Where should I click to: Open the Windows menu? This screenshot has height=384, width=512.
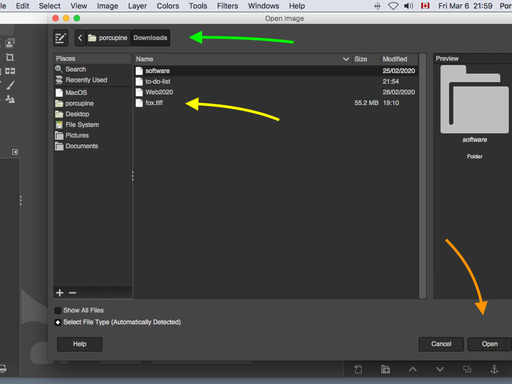263,6
